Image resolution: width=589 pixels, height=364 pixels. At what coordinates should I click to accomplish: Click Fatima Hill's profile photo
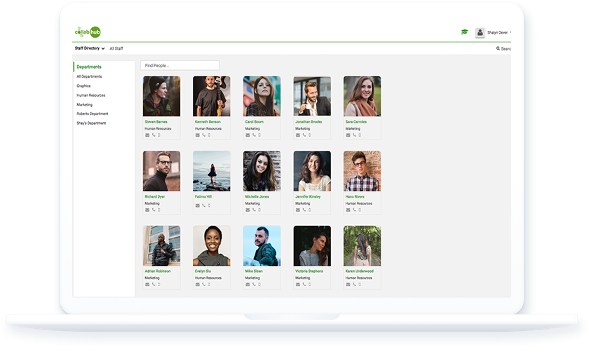212,171
